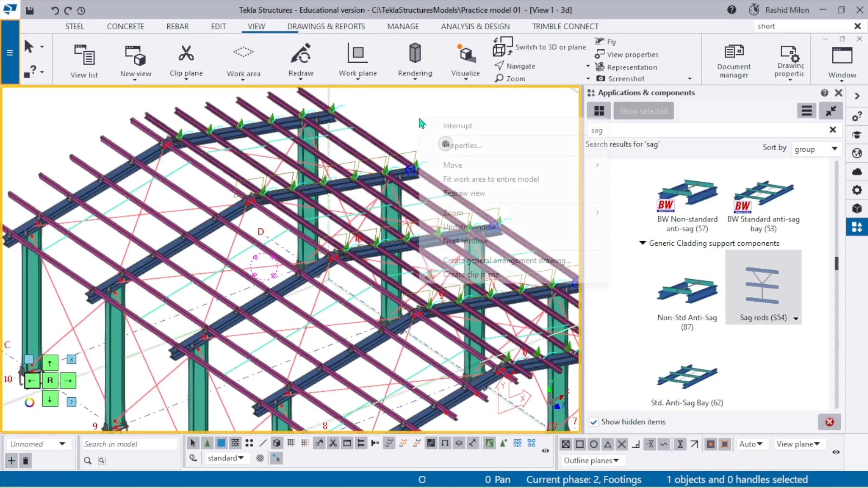This screenshot has width=868, height=488.
Task: Click the green R reset rotation button
Action: 50,380
